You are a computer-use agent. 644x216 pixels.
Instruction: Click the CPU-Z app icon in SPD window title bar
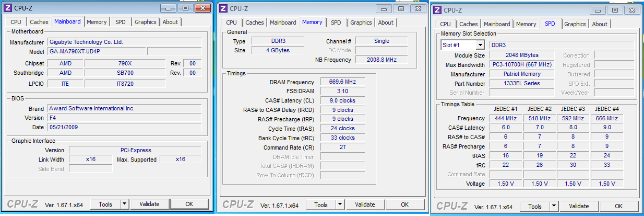pos(437,10)
